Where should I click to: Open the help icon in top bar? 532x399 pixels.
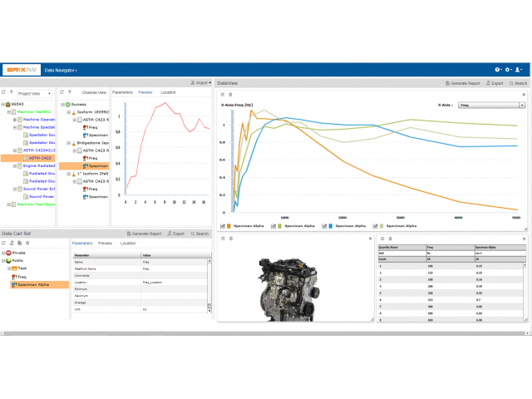[x=498, y=71]
